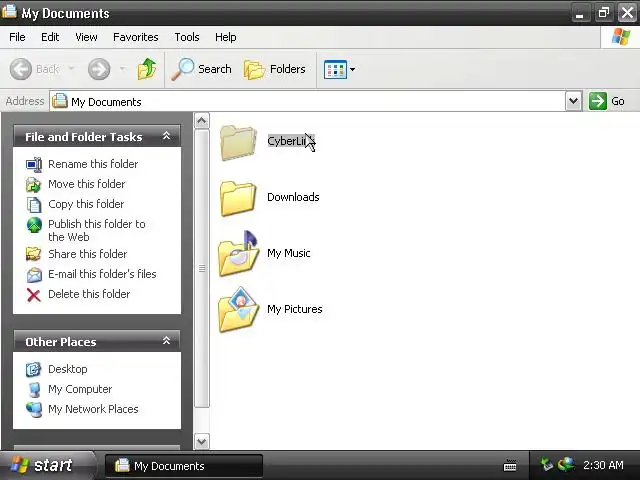The width and height of the screenshot is (640, 480).
Task: Click the task pane scrollbar thumb
Action: (x=202, y=268)
